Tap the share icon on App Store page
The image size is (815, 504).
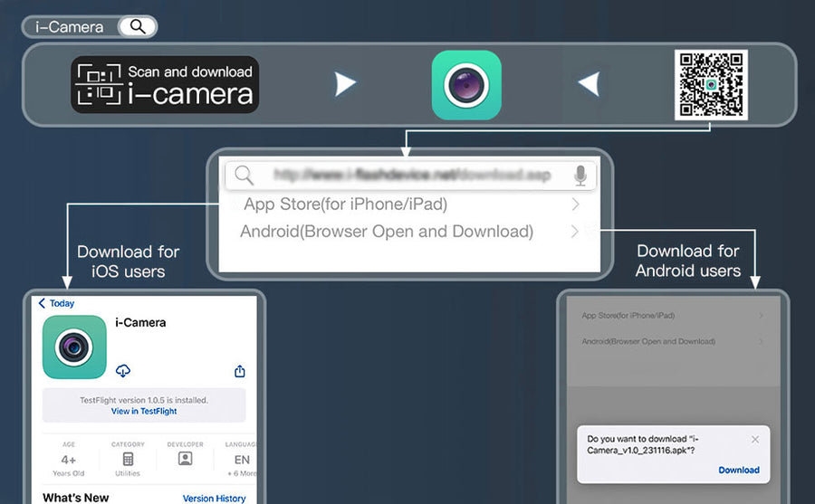(240, 371)
